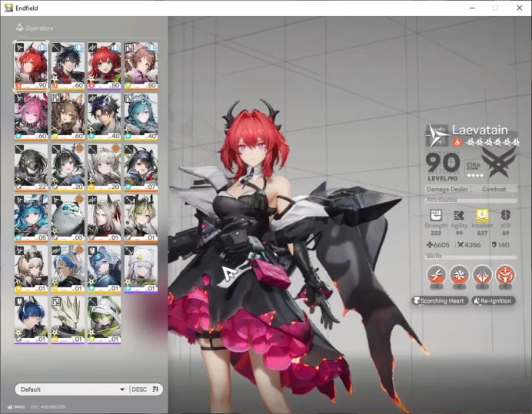Click the 34ms network latency indicator
Image resolution: width=532 pixels, height=414 pixels.
click(x=16, y=407)
